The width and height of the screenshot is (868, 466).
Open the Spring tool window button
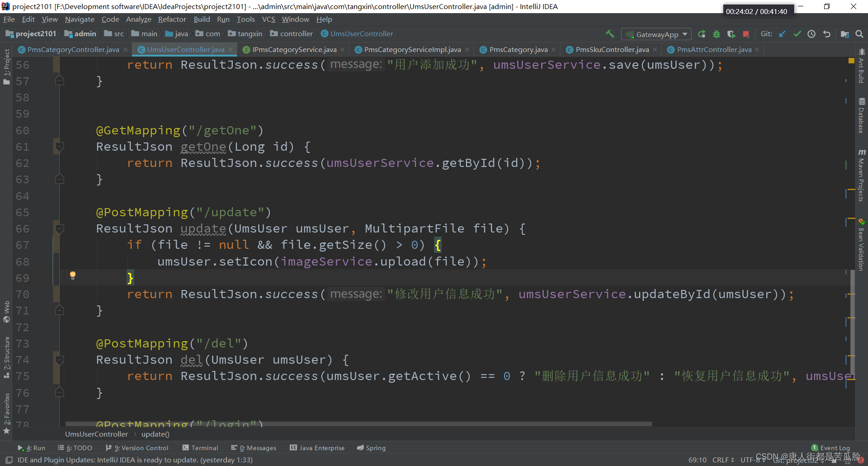coord(371,448)
